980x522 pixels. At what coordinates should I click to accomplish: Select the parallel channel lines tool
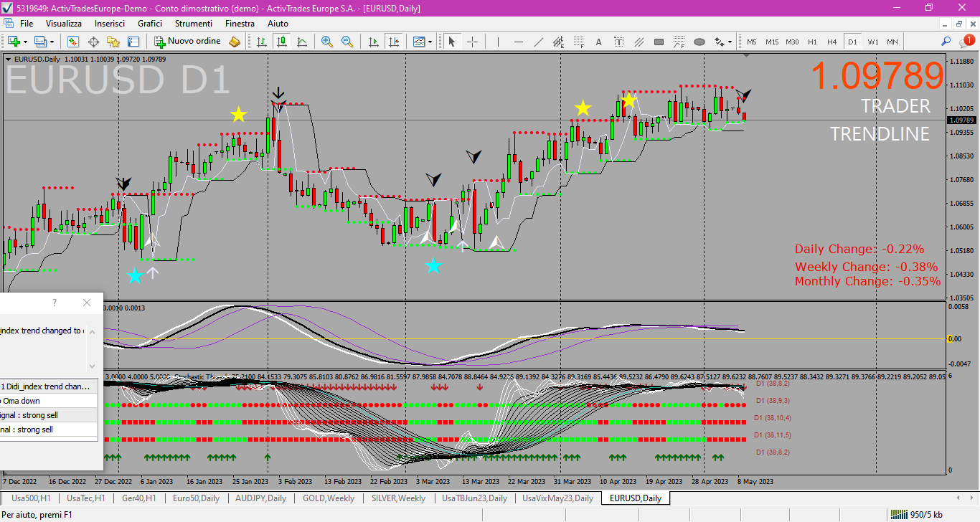639,42
